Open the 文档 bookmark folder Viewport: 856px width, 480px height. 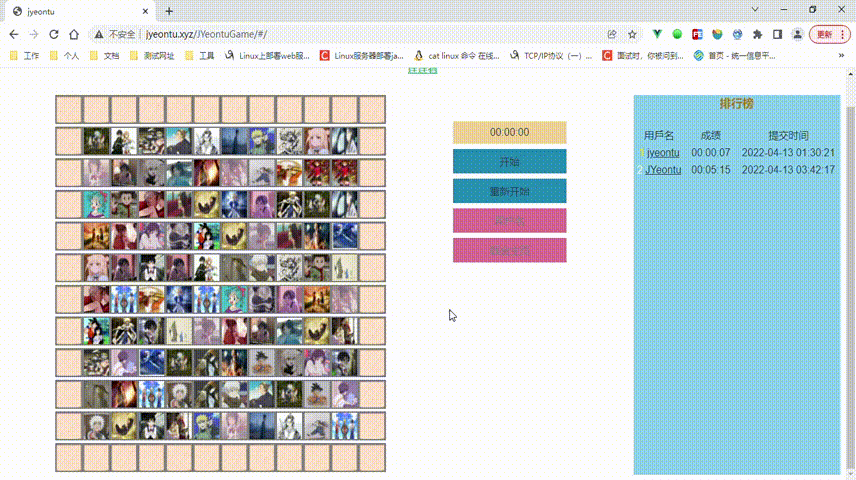104,56
